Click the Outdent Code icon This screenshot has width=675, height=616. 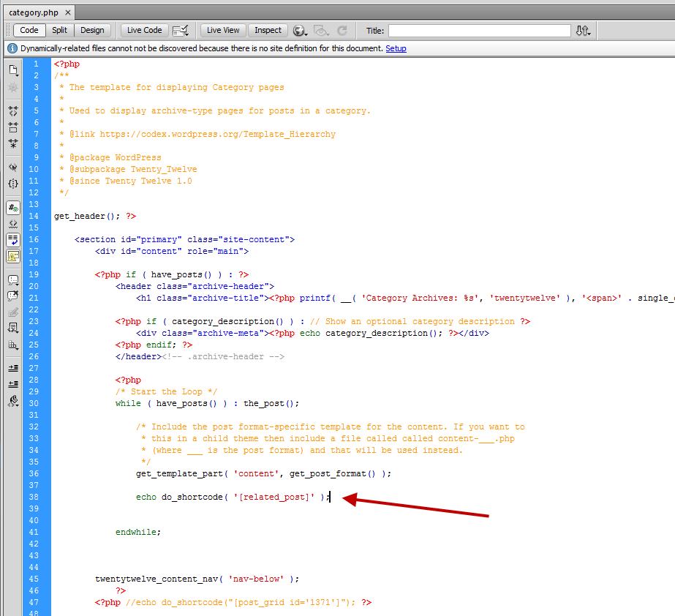[13, 384]
